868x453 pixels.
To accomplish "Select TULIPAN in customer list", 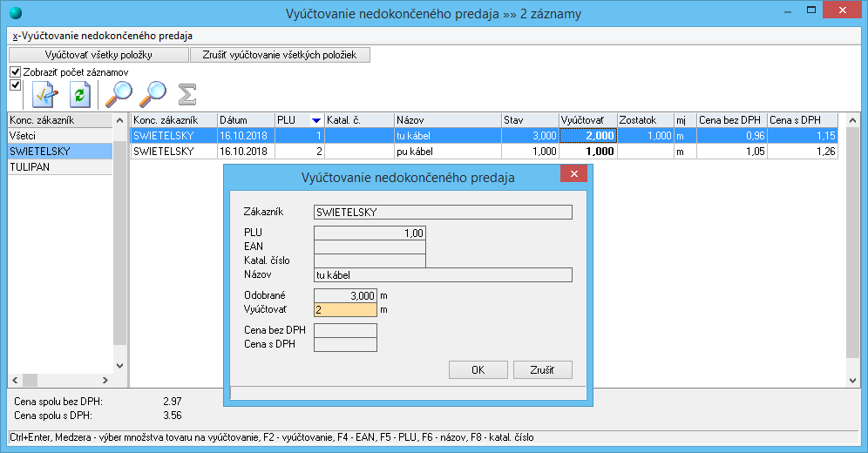I will (31, 167).
